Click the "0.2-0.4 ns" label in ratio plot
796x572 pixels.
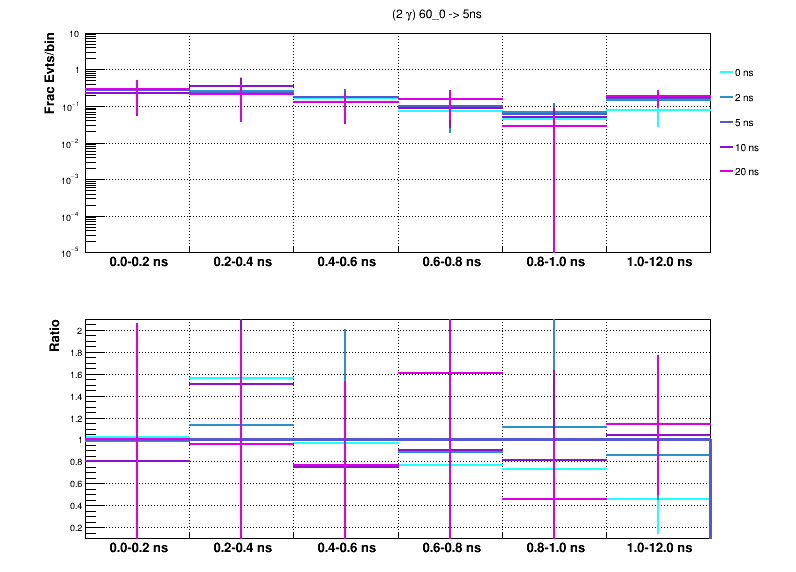241,549
